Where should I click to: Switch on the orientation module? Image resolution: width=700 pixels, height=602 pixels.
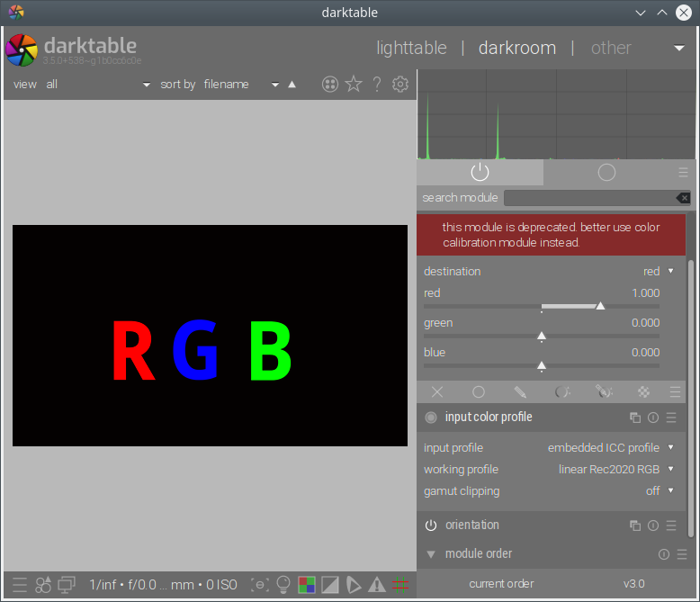[431, 526]
